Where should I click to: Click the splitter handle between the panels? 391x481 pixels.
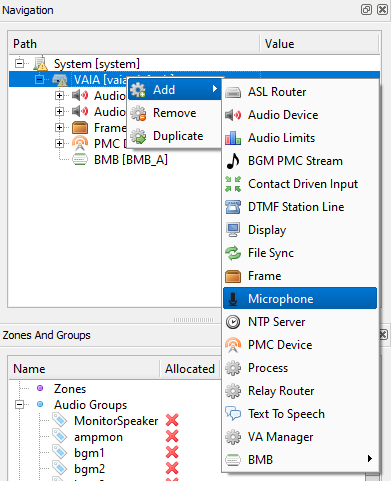(193, 320)
